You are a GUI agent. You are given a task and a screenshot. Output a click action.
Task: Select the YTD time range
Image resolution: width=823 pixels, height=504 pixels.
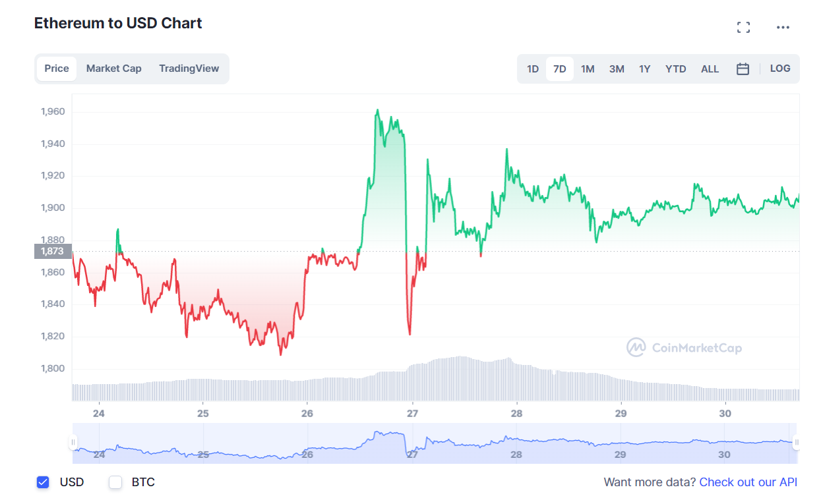click(x=675, y=69)
